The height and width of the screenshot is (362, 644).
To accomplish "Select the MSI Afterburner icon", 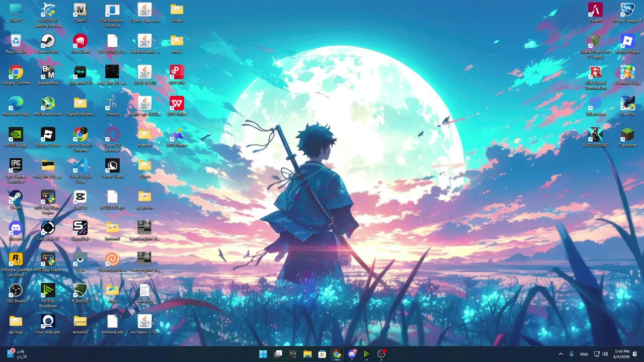I will click(48, 107).
